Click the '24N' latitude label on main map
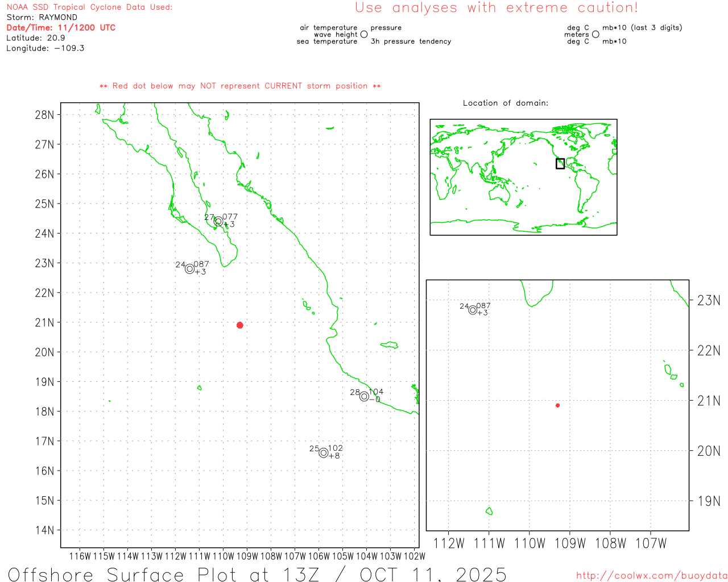This screenshot has width=728, height=582. 44,234
